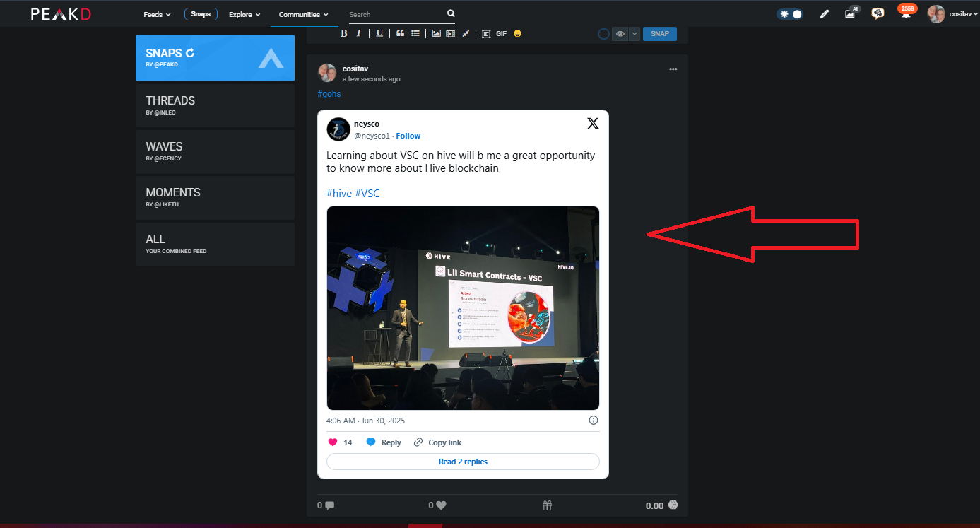Click the collapse arrows editor icon
The width and height of the screenshot is (980, 528).
coord(466,33)
